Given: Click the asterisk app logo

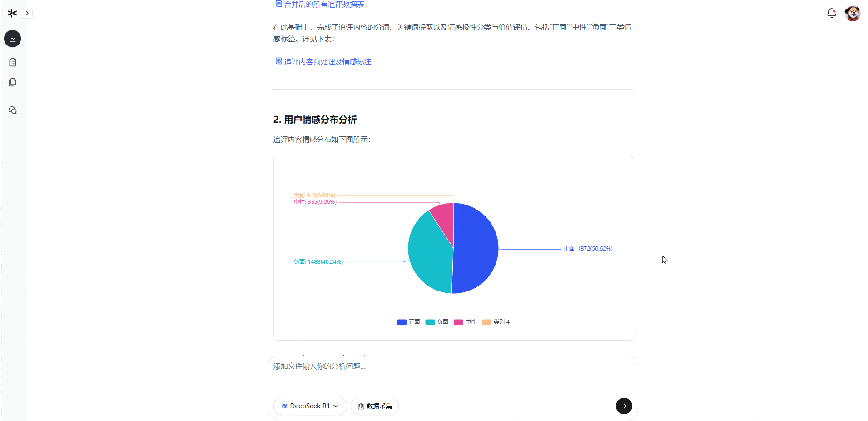Looking at the screenshot, I should tap(12, 13).
